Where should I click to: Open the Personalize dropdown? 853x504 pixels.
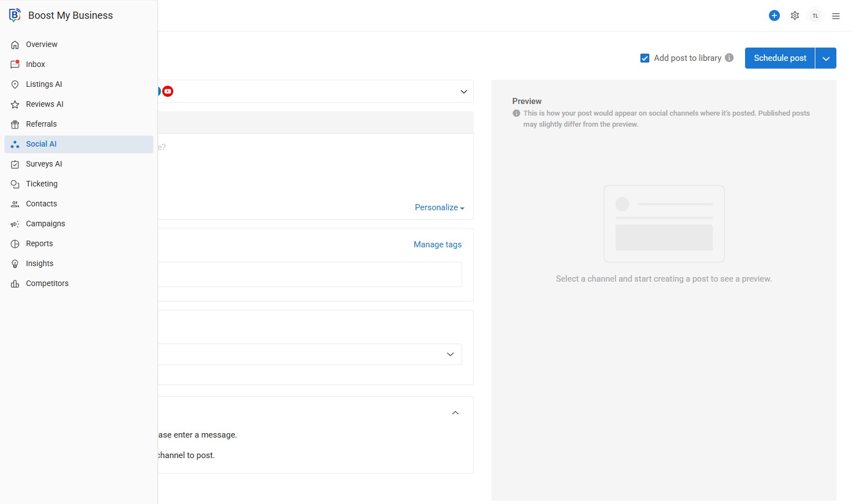pos(440,207)
